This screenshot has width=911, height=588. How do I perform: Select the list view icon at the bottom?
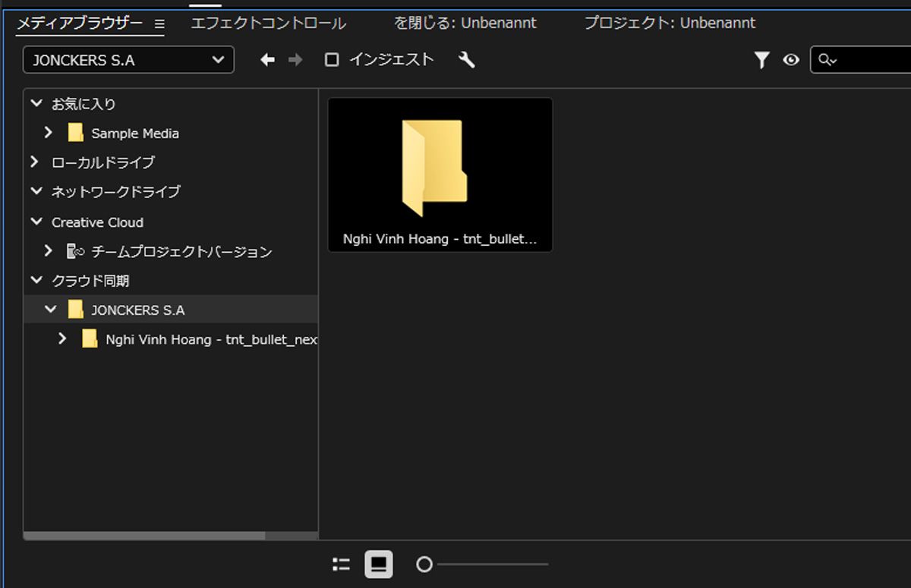(x=341, y=564)
